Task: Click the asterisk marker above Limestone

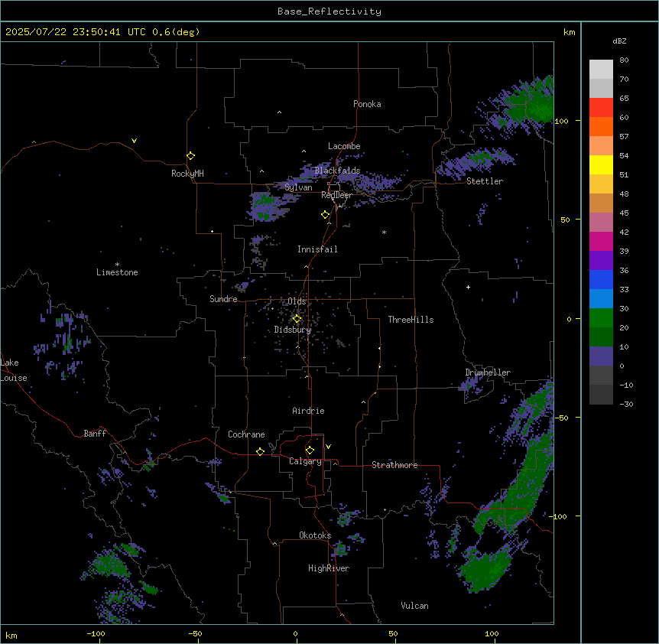Action: click(x=117, y=265)
